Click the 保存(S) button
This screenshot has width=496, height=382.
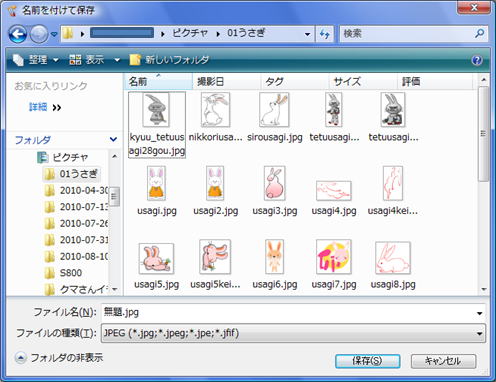pyautogui.click(x=367, y=361)
